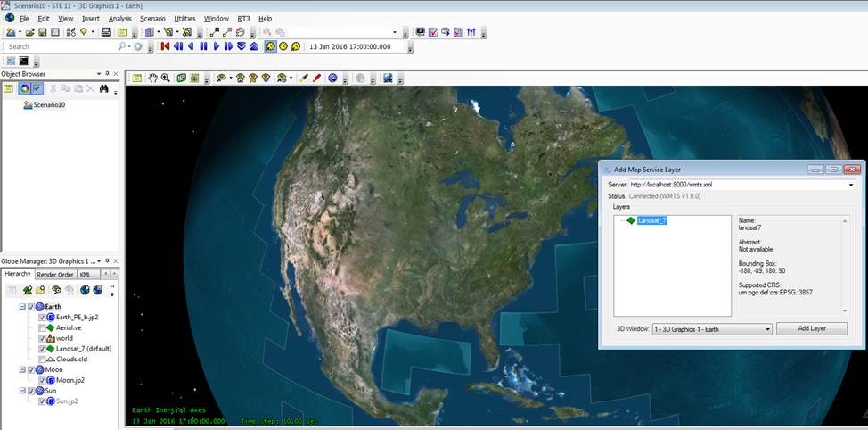Screen dimensions: 868x430
Task: Open the Utilities menu
Action: 184,18
